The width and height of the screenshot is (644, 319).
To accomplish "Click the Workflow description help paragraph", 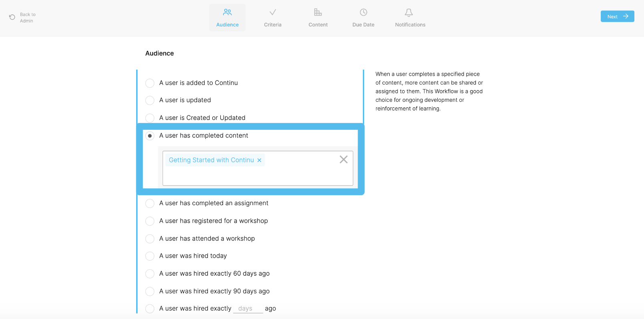I will coord(429,91).
